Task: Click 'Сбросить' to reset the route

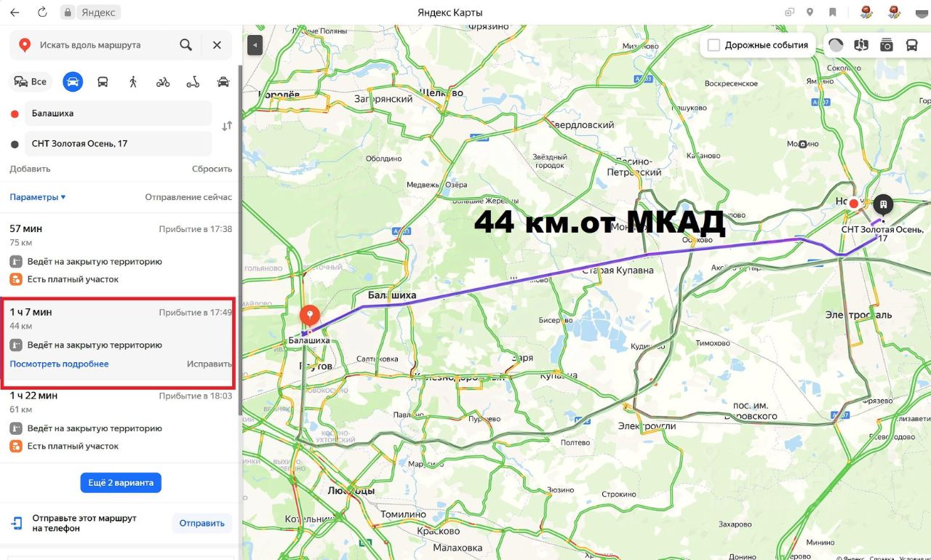Action: pos(212,169)
